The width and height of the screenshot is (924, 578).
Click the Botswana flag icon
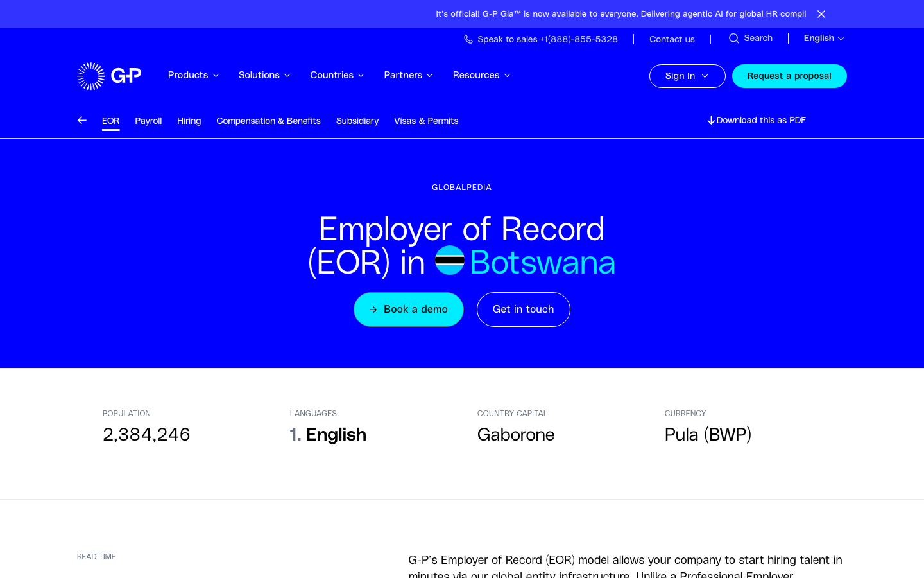pos(450,260)
